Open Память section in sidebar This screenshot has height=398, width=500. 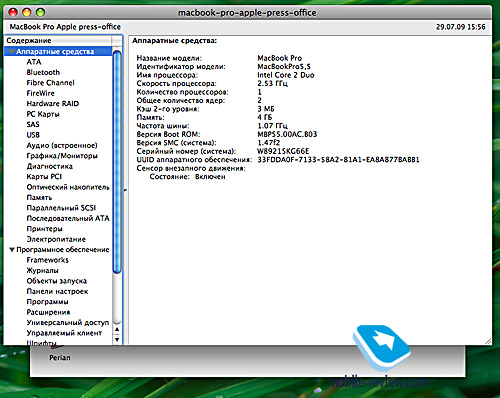click(x=39, y=197)
